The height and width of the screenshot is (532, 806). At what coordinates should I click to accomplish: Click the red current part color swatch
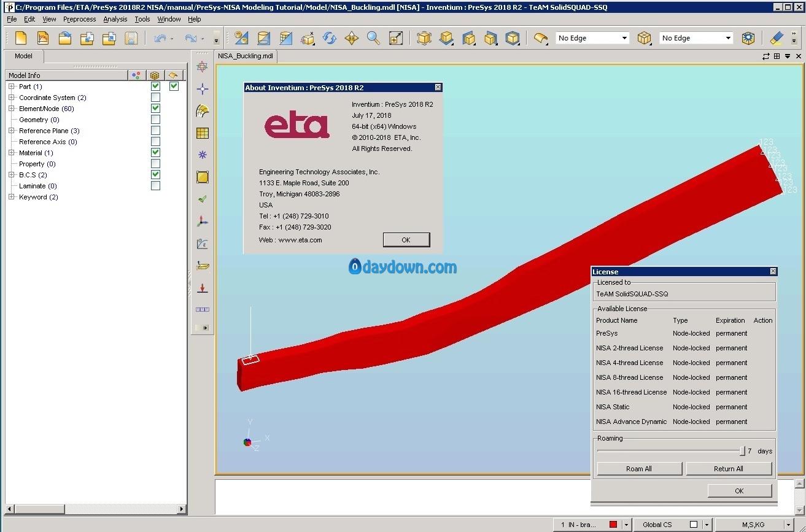pyautogui.click(x=613, y=525)
